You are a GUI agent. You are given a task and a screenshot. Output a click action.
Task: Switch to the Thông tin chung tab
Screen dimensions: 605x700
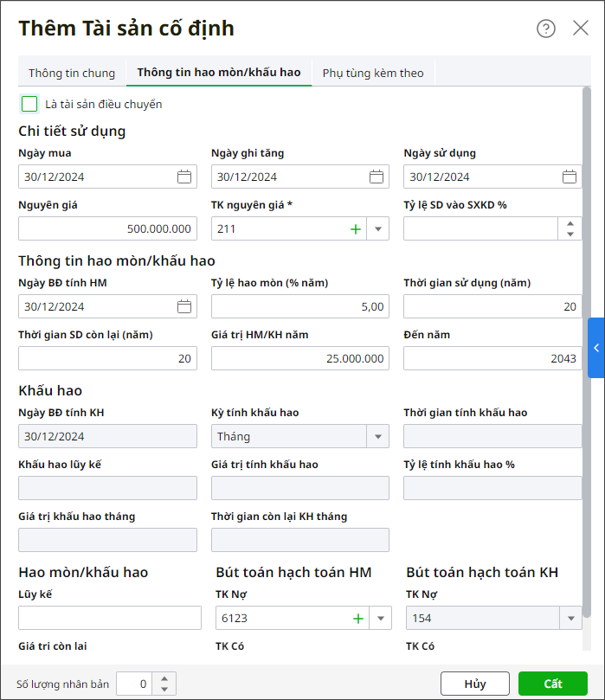tap(72, 73)
